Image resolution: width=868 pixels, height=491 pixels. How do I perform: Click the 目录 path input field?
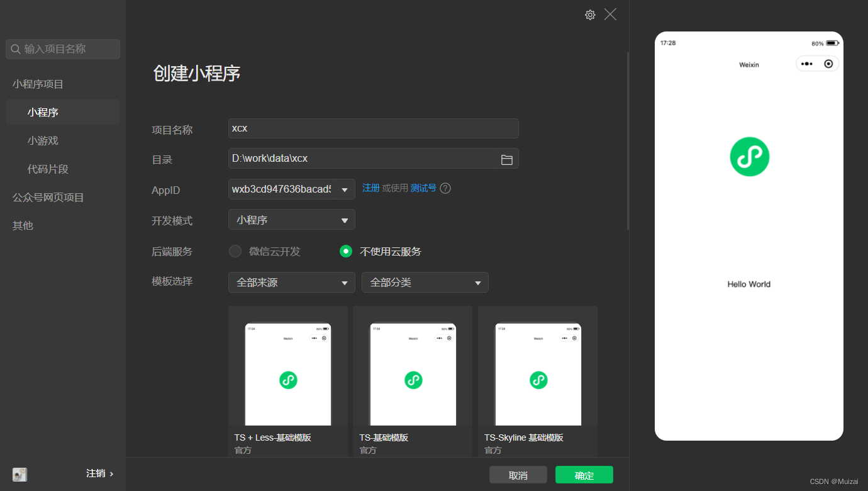pos(374,159)
